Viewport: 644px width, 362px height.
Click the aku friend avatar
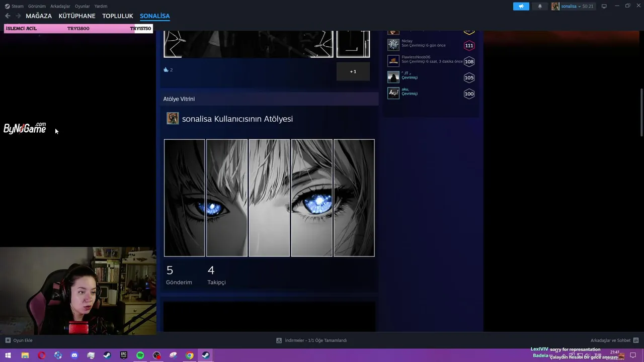[x=393, y=94]
